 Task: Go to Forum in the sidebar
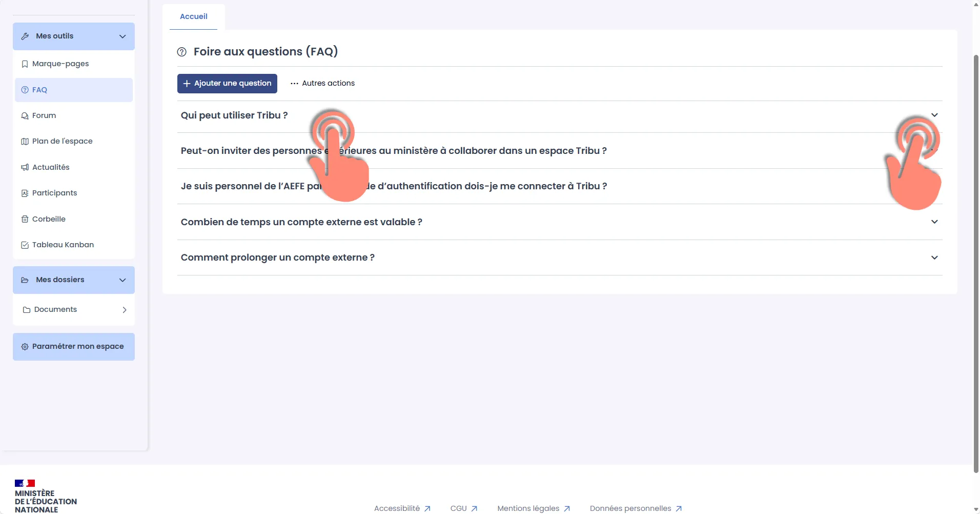tap(74, 116)
